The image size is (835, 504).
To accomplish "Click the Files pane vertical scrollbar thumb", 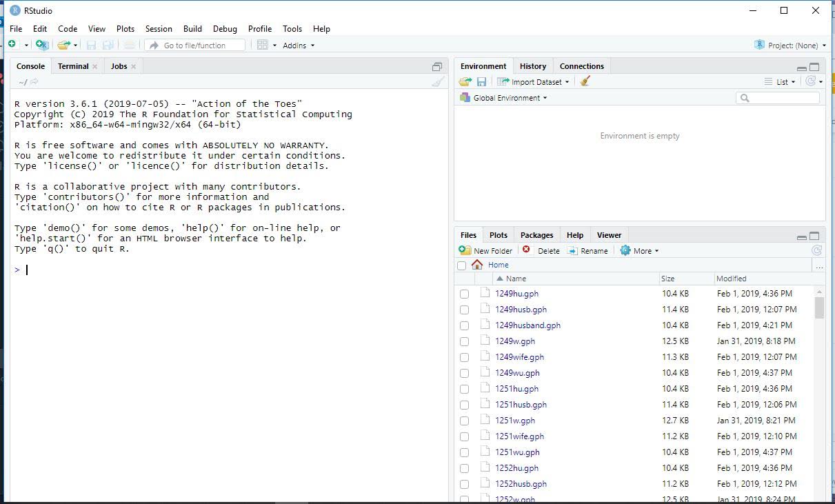I will coord(819,308).
